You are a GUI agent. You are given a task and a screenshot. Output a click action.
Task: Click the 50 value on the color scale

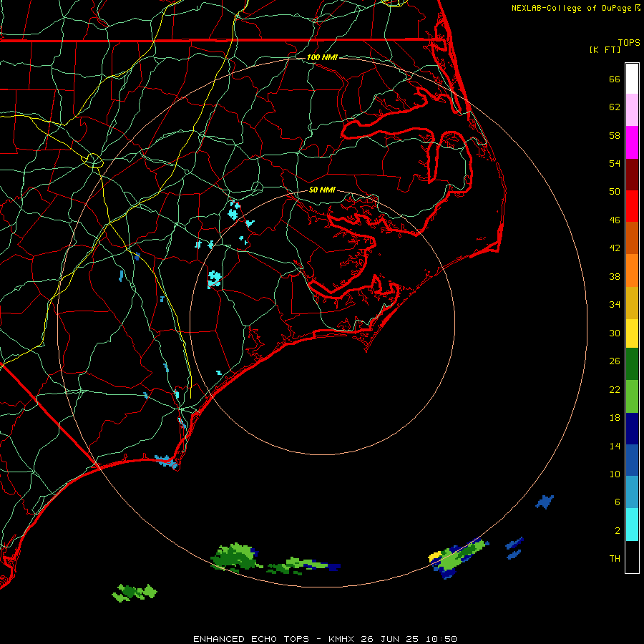pos(615,191)
